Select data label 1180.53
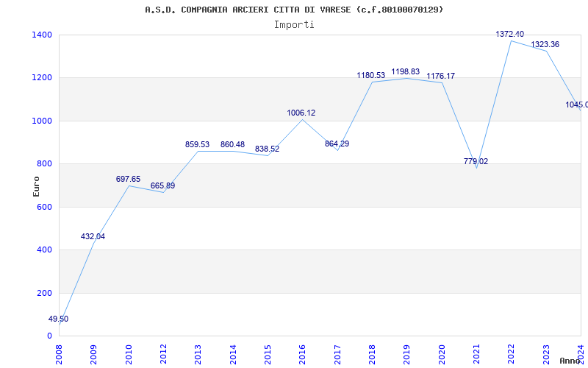The height and width of the screenshot is (368, 588). (x=371, y=76)
